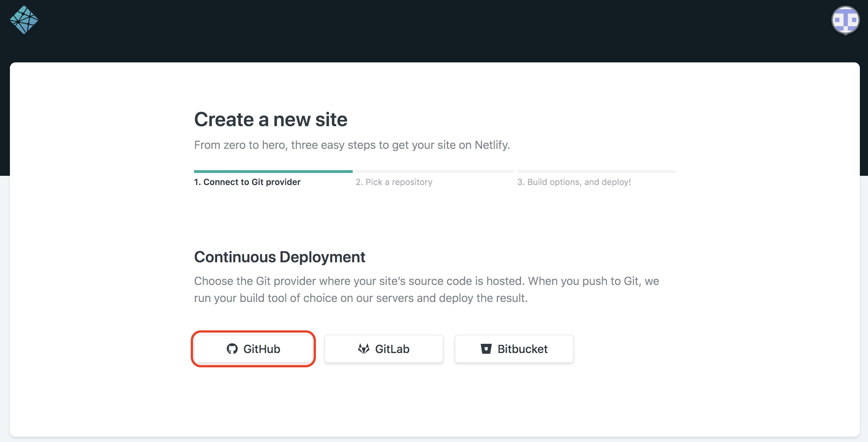
Task: Connect with the GitHub provider button
Action: pyautogui.click(x=254, y=349)
